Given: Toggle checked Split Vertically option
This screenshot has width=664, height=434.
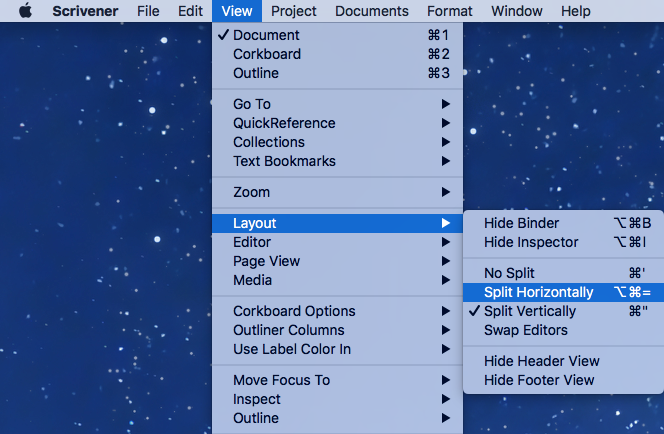Looking at the screenshot, I should click(x=564, y=311).
